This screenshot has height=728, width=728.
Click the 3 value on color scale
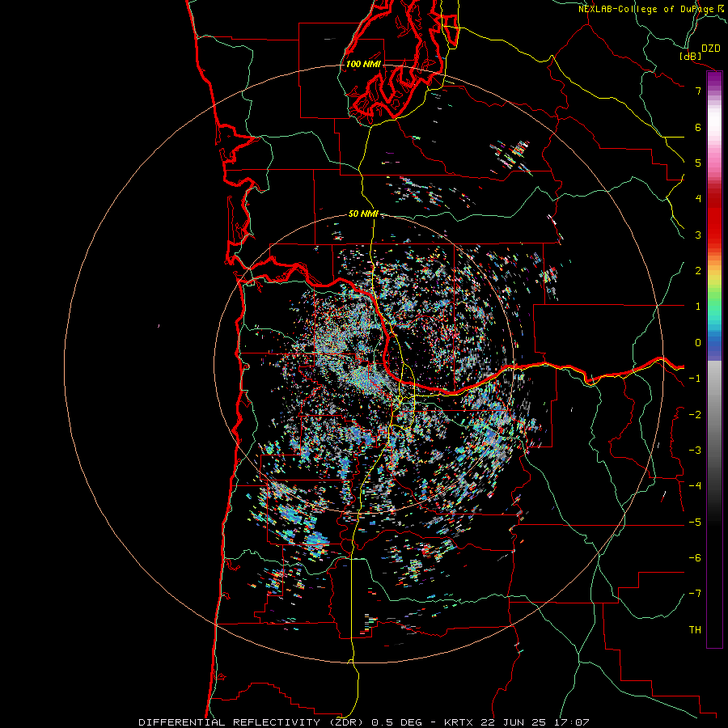[x=698, y=235]
